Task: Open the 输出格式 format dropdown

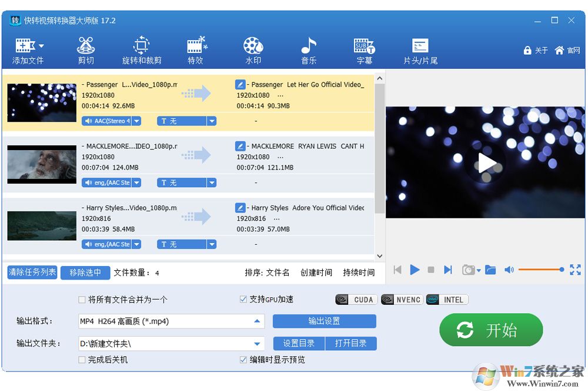Action: (257, 321)
